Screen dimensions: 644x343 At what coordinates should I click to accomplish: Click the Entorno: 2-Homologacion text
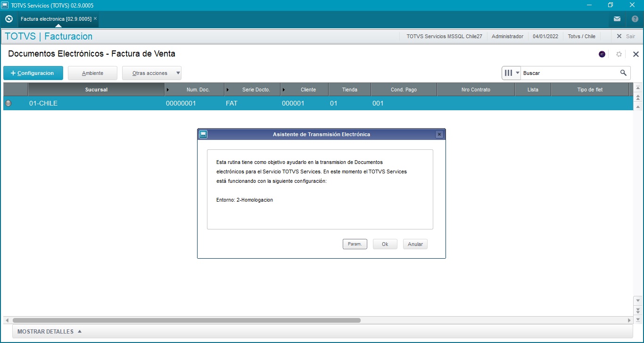[x=245, y=200]
